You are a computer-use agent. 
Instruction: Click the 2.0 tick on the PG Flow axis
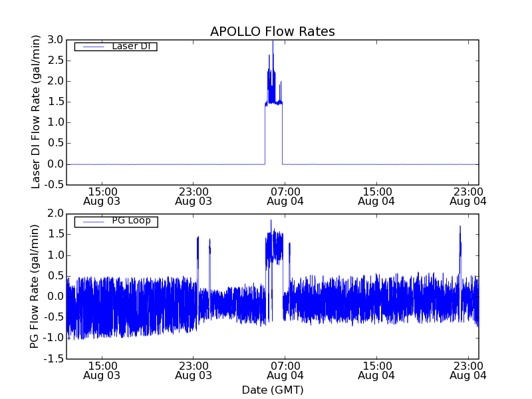[55, 213]
